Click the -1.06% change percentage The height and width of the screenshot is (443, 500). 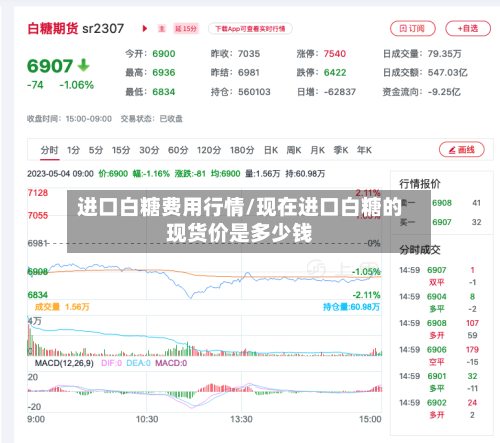(x=77, y=85)
